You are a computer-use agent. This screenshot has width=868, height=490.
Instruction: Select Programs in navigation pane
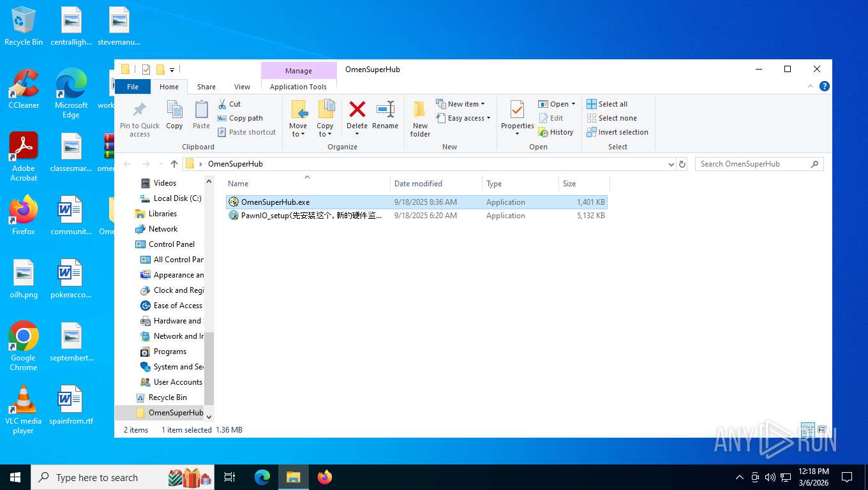(163, 352)
